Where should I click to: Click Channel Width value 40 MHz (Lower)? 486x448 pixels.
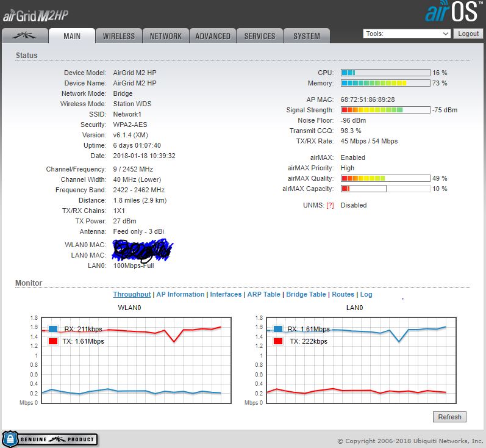[x=137, y=179]
